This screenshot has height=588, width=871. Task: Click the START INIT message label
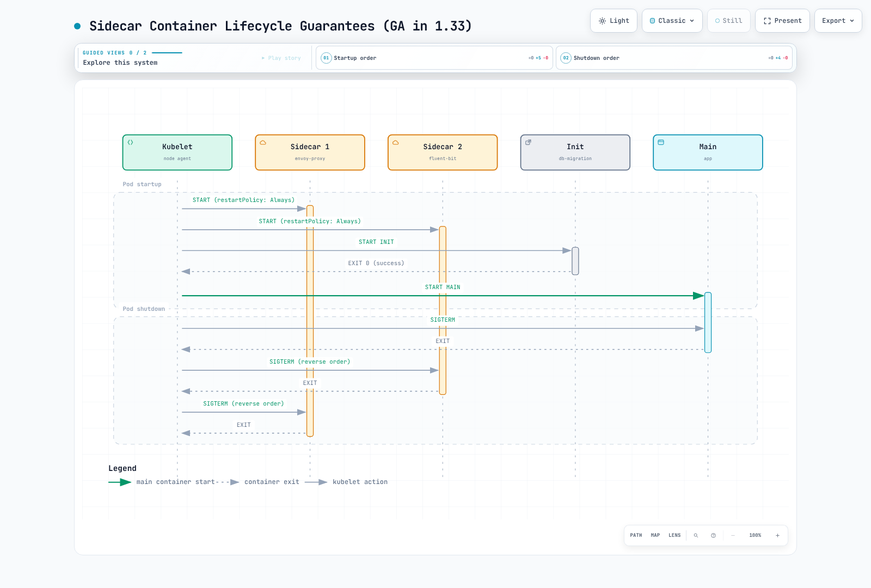(x=376, y=242)
